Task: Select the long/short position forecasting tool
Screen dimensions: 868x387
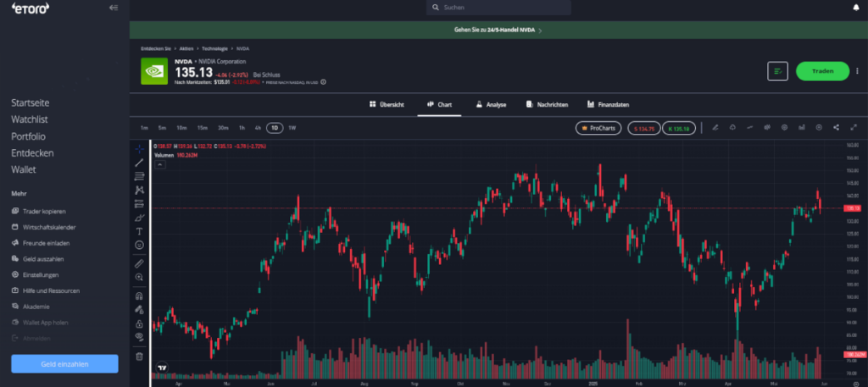Action: pos(140,204)
